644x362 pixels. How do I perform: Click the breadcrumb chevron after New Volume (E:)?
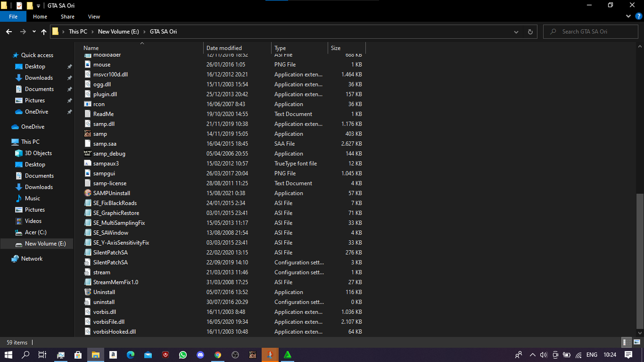144,32
